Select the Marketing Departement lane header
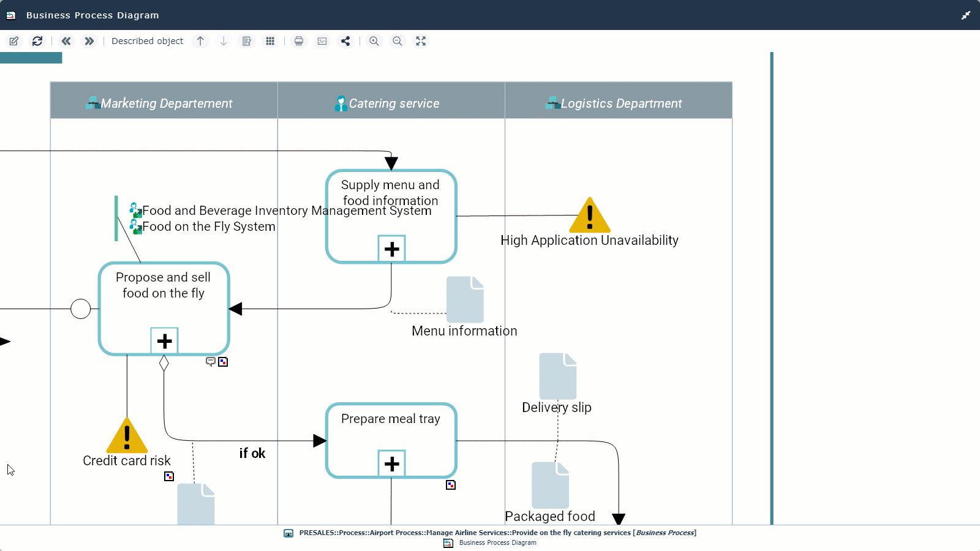This screenshot has height=551, width=980. (x=164, y=100)
